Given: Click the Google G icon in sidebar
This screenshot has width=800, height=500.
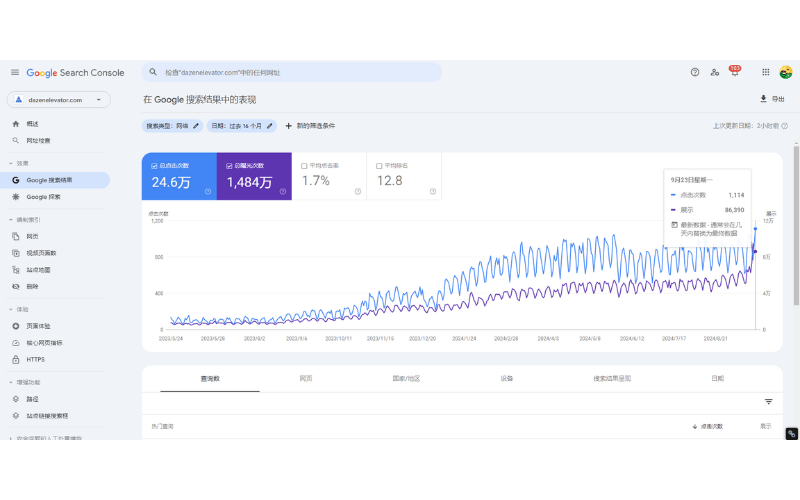Looking at the screenshot, I should click(x=15, y=180).
